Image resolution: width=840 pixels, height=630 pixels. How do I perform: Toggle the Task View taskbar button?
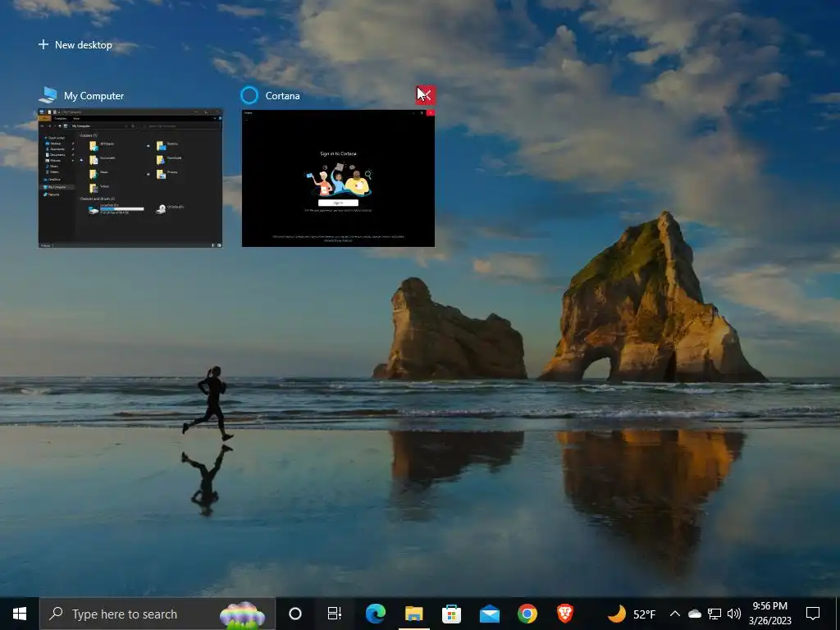point(335,614)
